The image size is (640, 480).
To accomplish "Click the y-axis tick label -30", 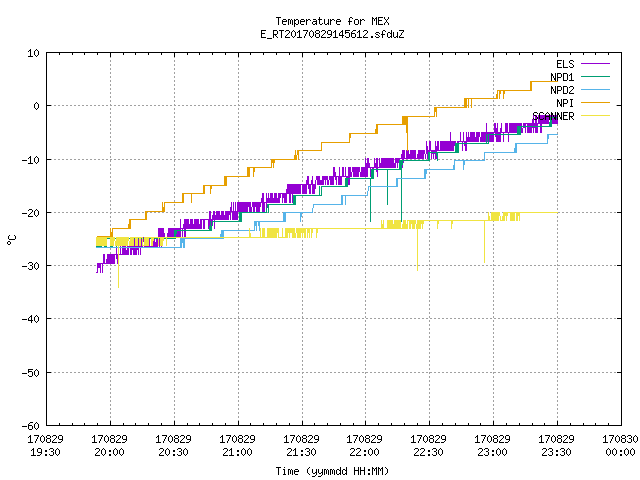I will tap(31, 266).
